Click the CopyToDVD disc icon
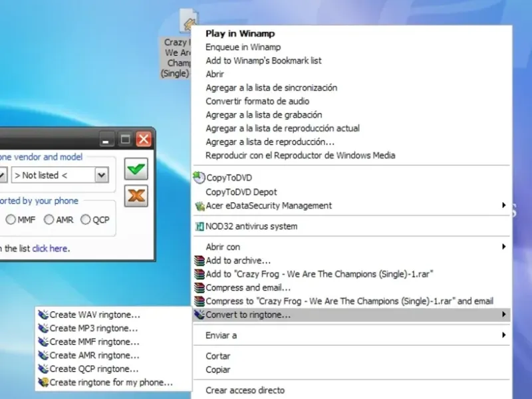 click(199, 178)
